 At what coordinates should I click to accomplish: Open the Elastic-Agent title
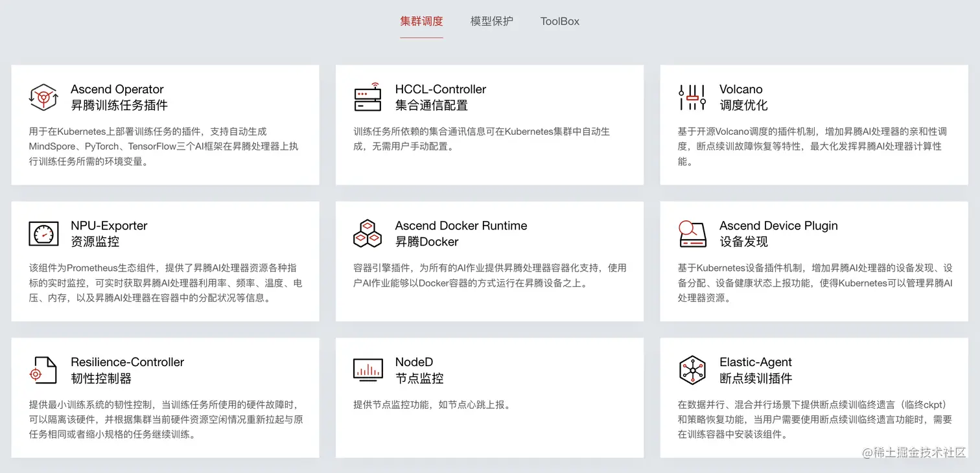pos(756,362)
